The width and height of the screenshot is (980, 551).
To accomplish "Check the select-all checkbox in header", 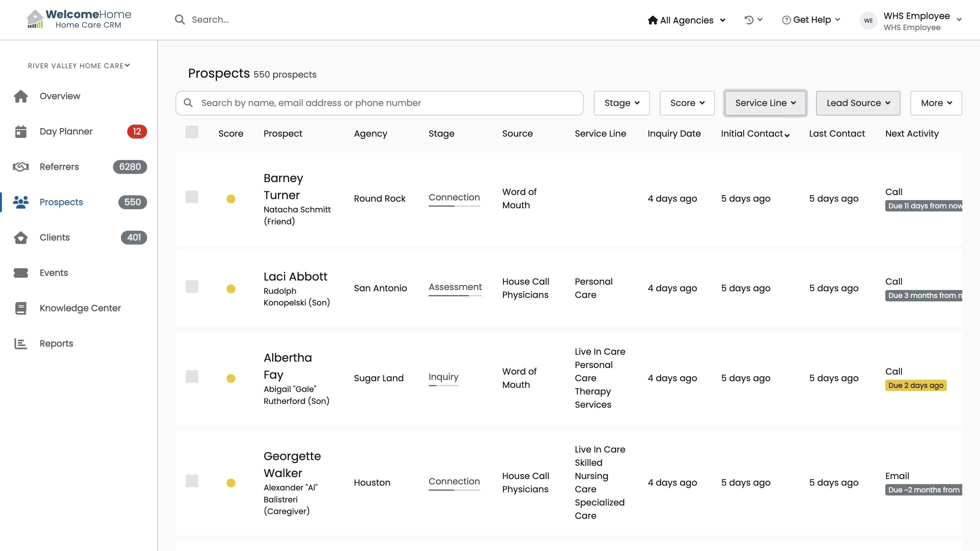I will click(192, 132).
